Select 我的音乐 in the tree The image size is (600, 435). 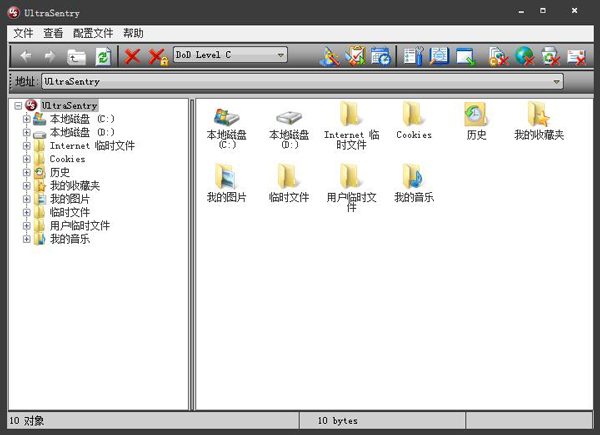tap(70, 239)
